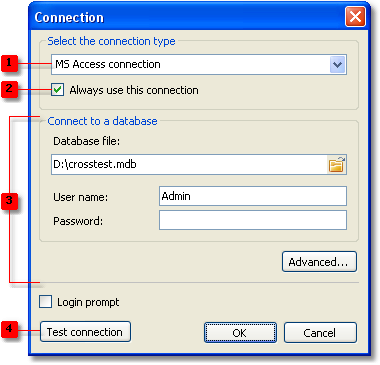Click the Test connection button
Viewport: 380px width, 365px height.
[85, 332]
